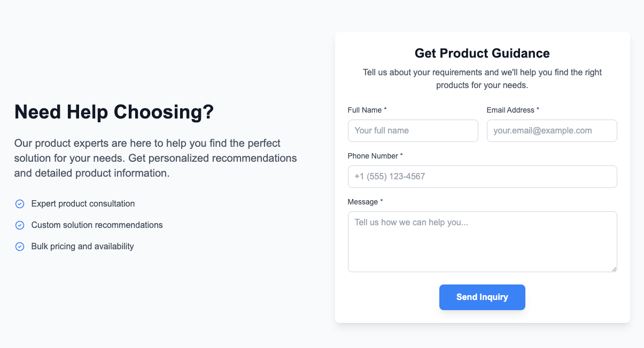Click the requirements description under Get Product Guidance

coord(482,78)
